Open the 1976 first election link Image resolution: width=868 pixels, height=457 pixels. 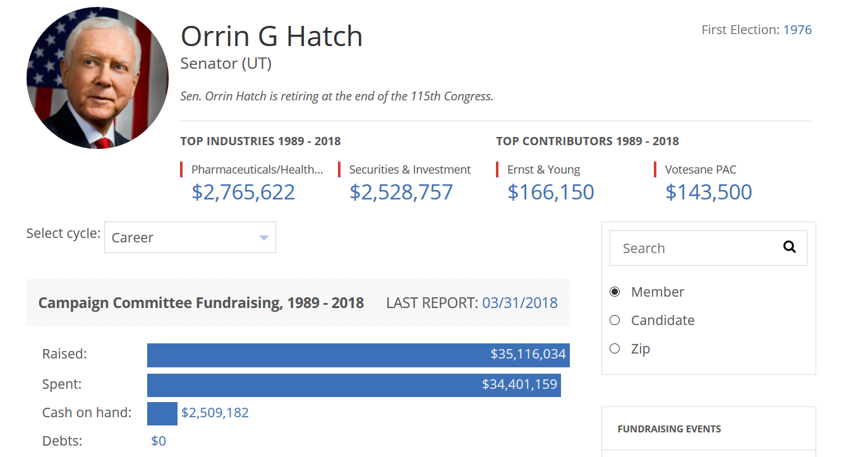(x=797, y=30)
